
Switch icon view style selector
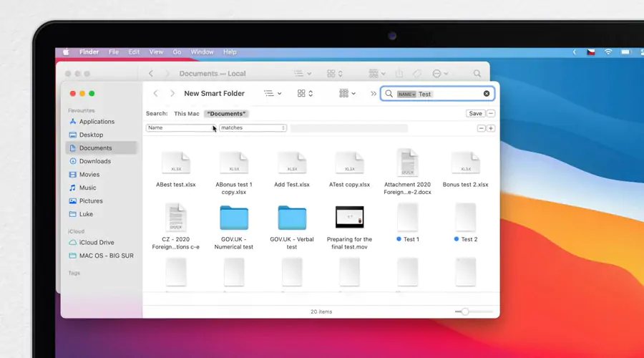coord(305,94)
